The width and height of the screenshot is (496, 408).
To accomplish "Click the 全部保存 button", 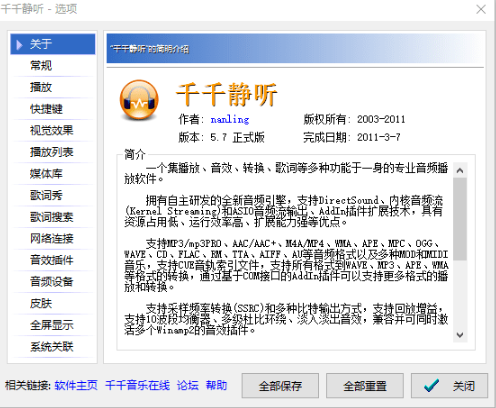I will pos(280,386).
